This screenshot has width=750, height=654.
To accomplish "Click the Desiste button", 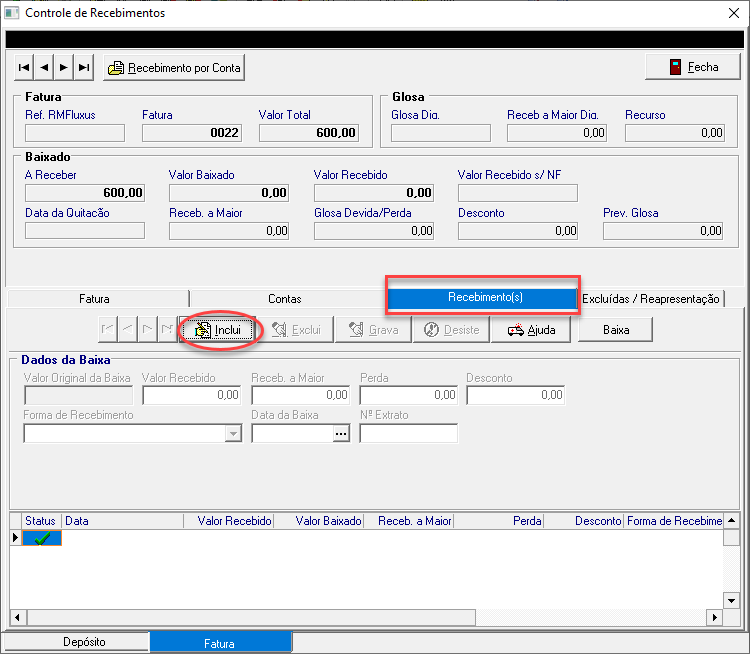I will click(452, 330).
